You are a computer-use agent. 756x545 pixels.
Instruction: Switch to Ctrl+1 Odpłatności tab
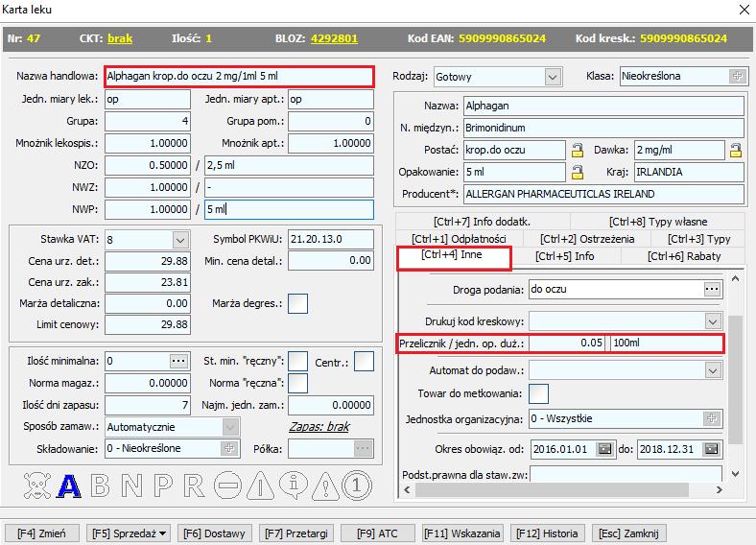(x=459, y=239)
